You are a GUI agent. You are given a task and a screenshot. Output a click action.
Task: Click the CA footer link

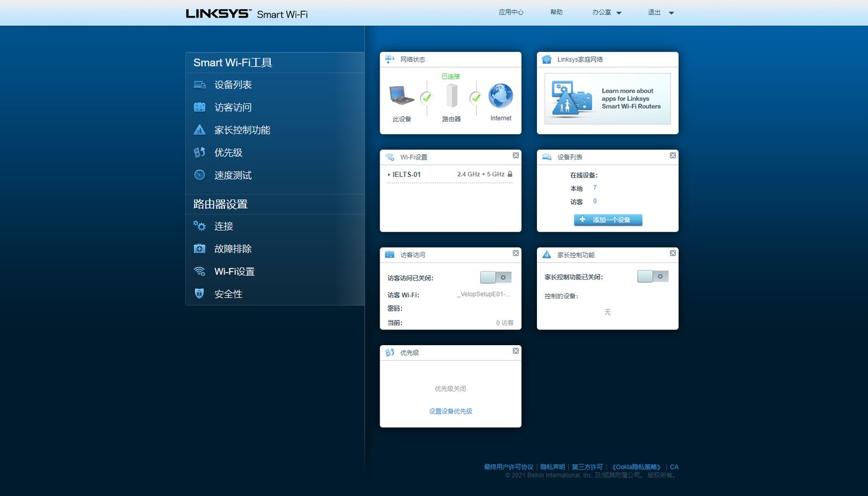(674, 467)
